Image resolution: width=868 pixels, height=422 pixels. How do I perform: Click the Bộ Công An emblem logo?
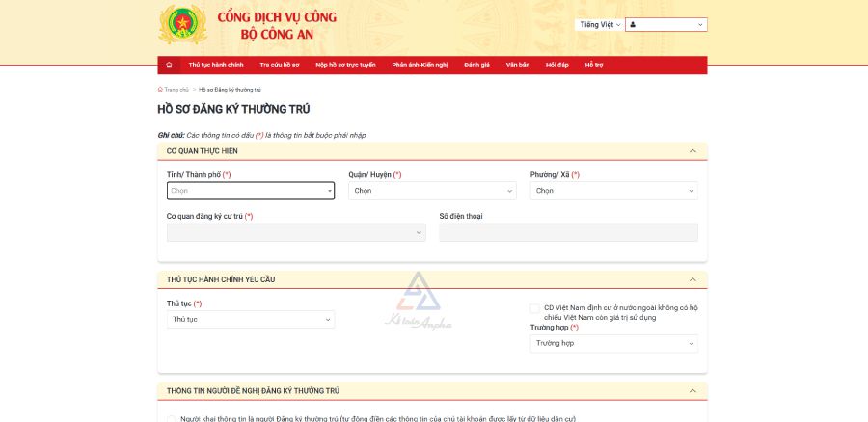(x=182, y=25)
